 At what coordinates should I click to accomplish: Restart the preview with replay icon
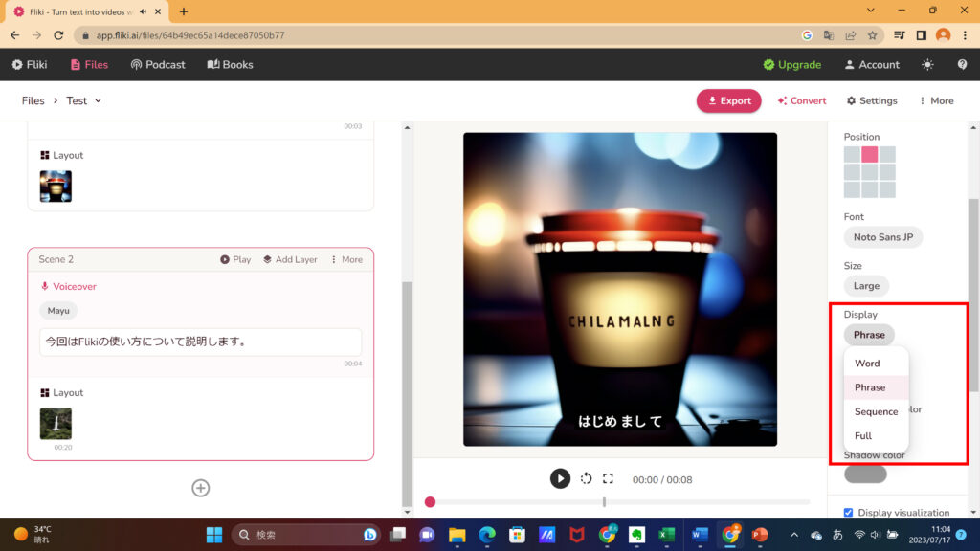(586, 478)
